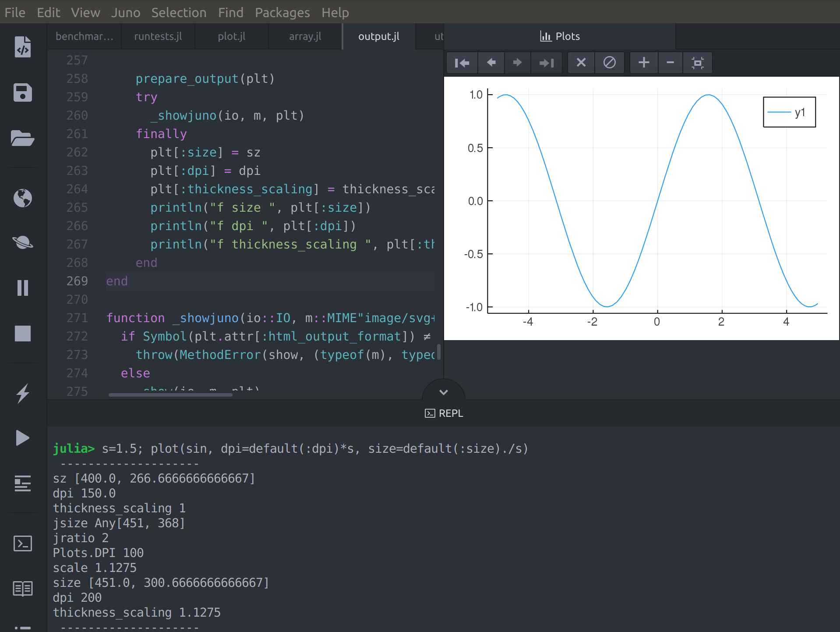Advance to the next plot
Viewport: 840px width, 632px height.
[518, 63]
